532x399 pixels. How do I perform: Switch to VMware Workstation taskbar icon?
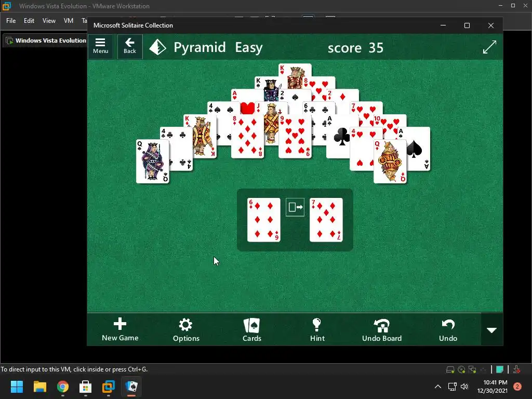coord(109,387)
